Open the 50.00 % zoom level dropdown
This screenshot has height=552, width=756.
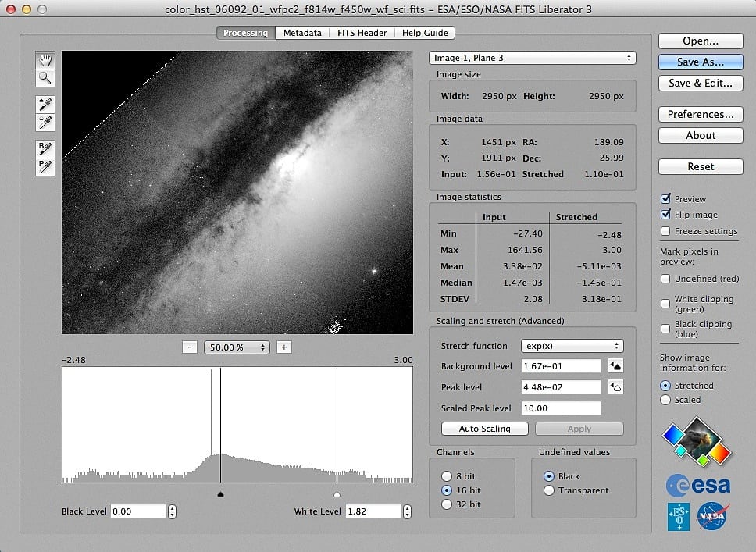(x=237, y=347)
